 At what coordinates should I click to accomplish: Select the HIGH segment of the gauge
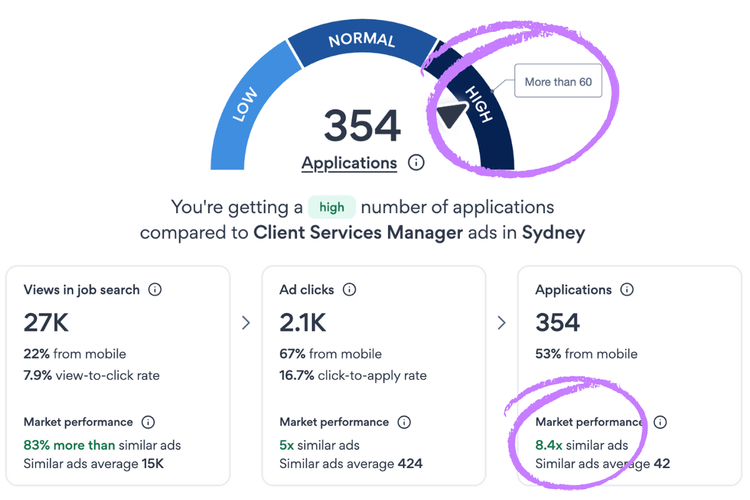pos(479,112)
